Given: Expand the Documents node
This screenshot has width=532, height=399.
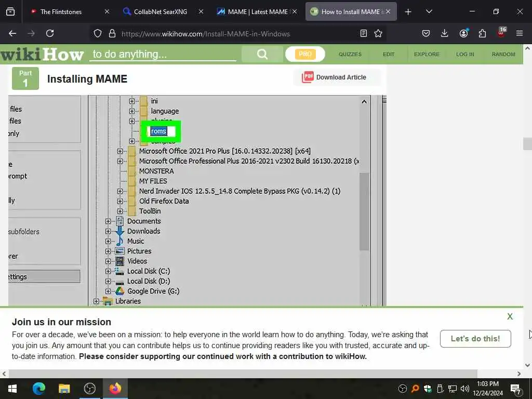Looking at the screenshot, I should point(108,221).
